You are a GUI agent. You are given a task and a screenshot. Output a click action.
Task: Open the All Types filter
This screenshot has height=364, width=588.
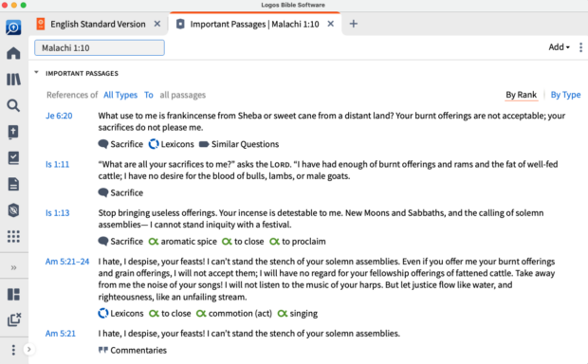(120, 95)
